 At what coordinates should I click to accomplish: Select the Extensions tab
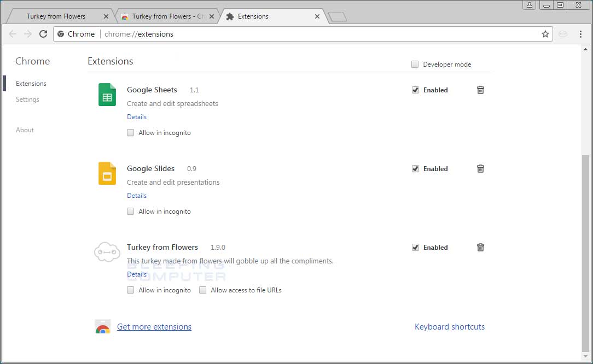click(272, 16)
